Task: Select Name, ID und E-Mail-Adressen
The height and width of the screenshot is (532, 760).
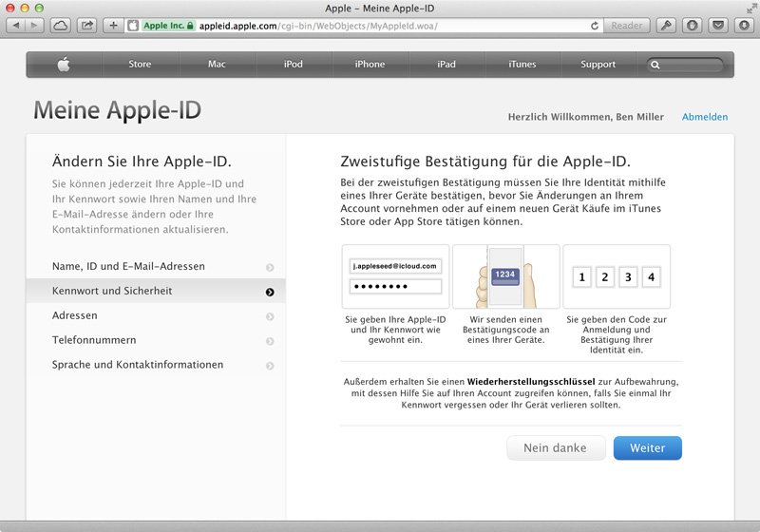Action: [x=156, y=267]
